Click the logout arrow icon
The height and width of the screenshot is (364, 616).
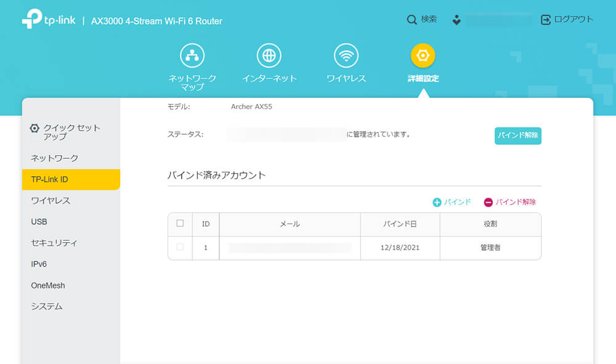(546, 20)
